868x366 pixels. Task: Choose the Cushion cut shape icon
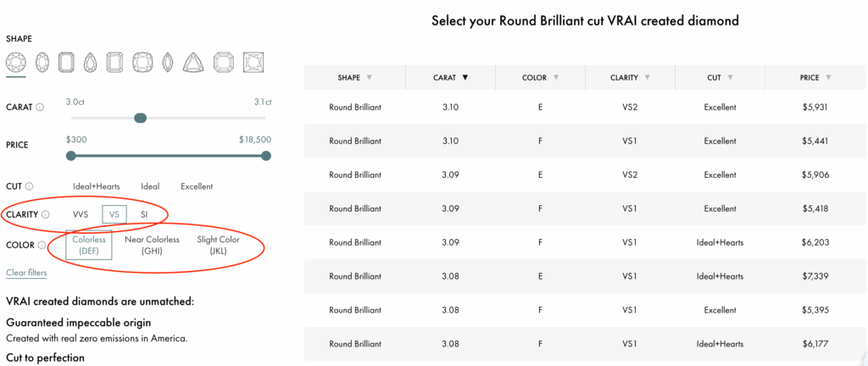pos(142,61)
